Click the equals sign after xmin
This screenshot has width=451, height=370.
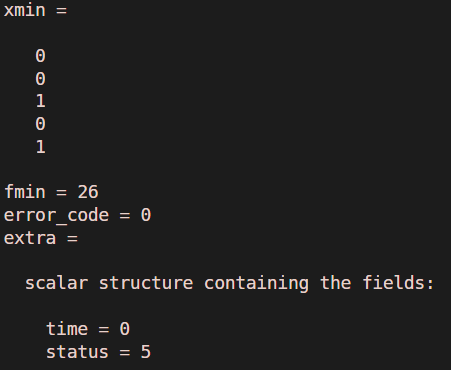tap(62, 11)
